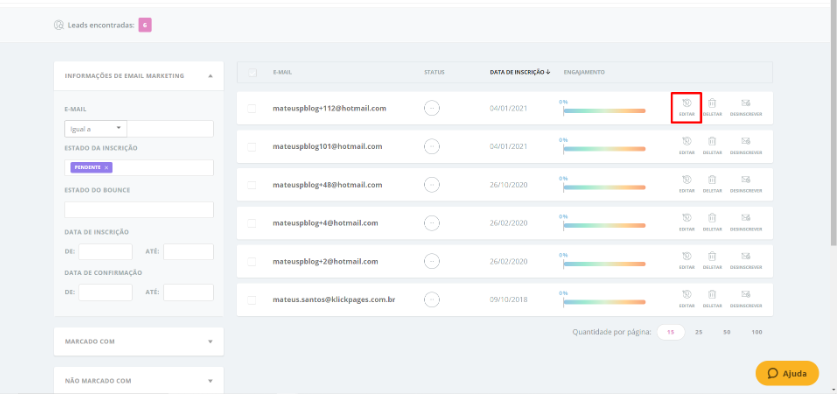Screen dimensions: 838x396
Task: Delete lead mateus.santos@klickpages.com.br
Action: click(x=712, y=299)
